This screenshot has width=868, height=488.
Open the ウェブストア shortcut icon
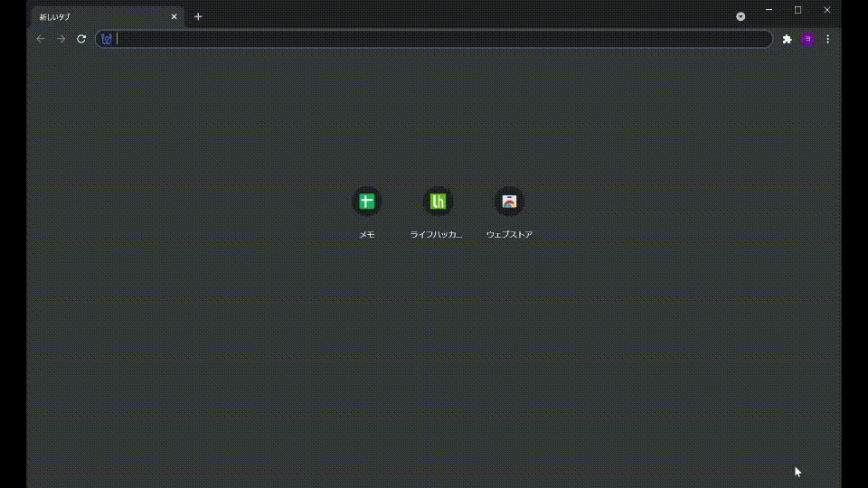click(509, 202)
